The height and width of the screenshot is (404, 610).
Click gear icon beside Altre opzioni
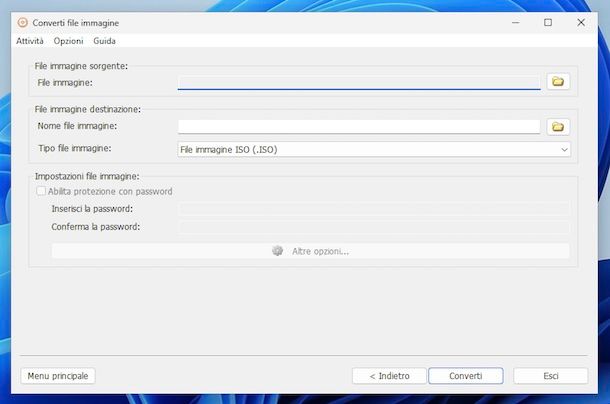point(277,251)
